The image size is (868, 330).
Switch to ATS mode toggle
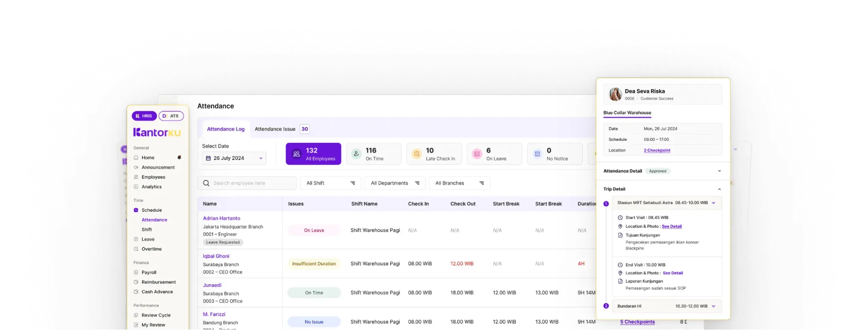pos(171,116)
